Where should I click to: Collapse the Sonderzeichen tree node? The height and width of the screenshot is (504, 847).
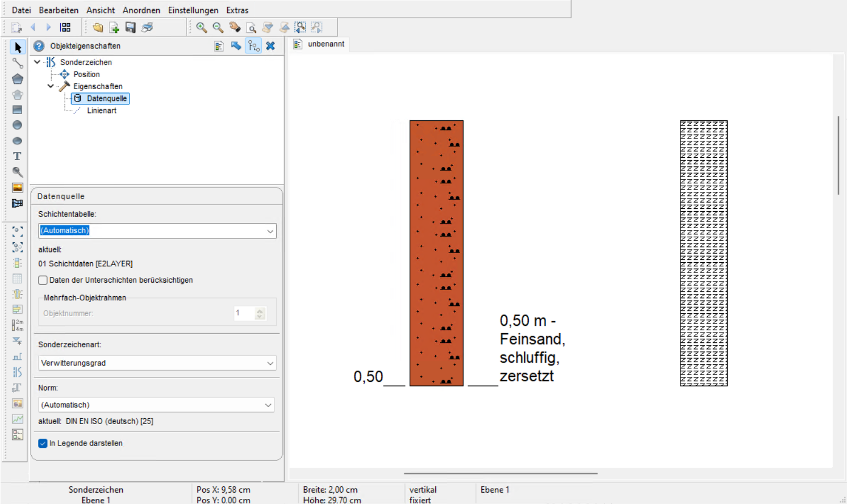pos(37,62)
